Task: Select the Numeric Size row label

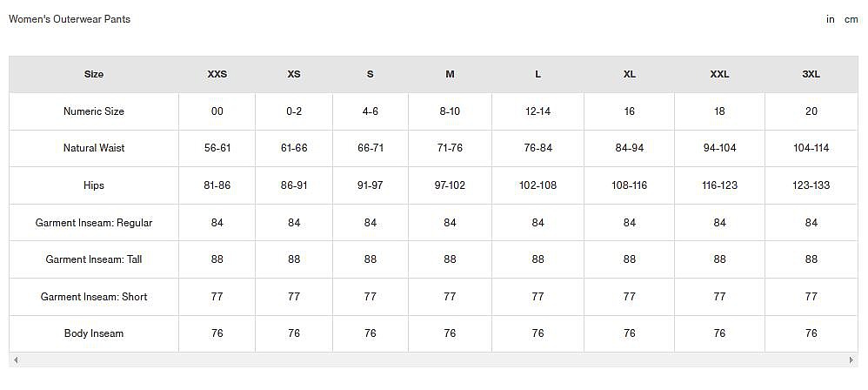Action: coord(94,111)
